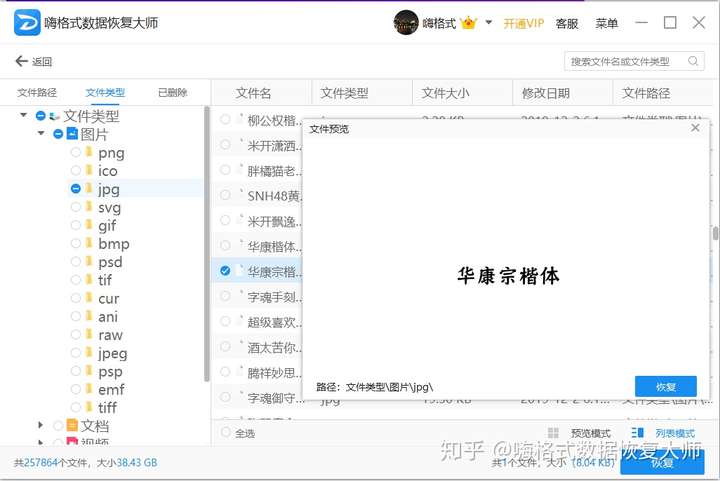
Task: Select the bmp folder radio
Action: pyautogui.click(x=76, y=243)
